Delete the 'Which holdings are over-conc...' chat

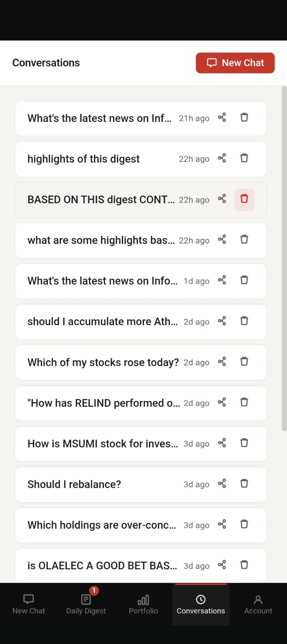pos(244,524)
